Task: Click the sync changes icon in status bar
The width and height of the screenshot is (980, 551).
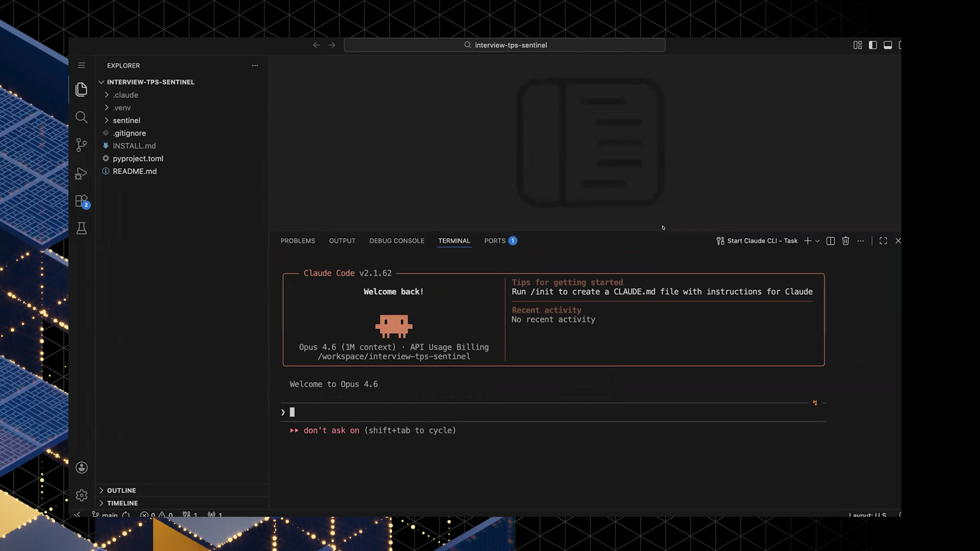Action: (126, 515)
